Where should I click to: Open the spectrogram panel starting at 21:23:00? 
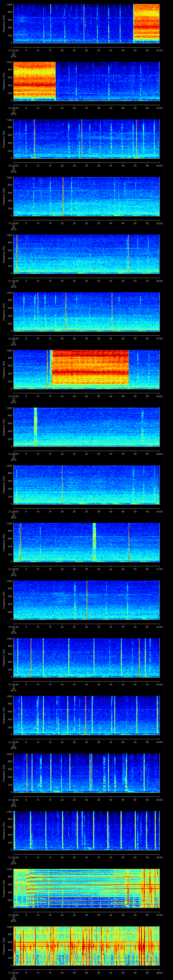click(x=86, y=139)
